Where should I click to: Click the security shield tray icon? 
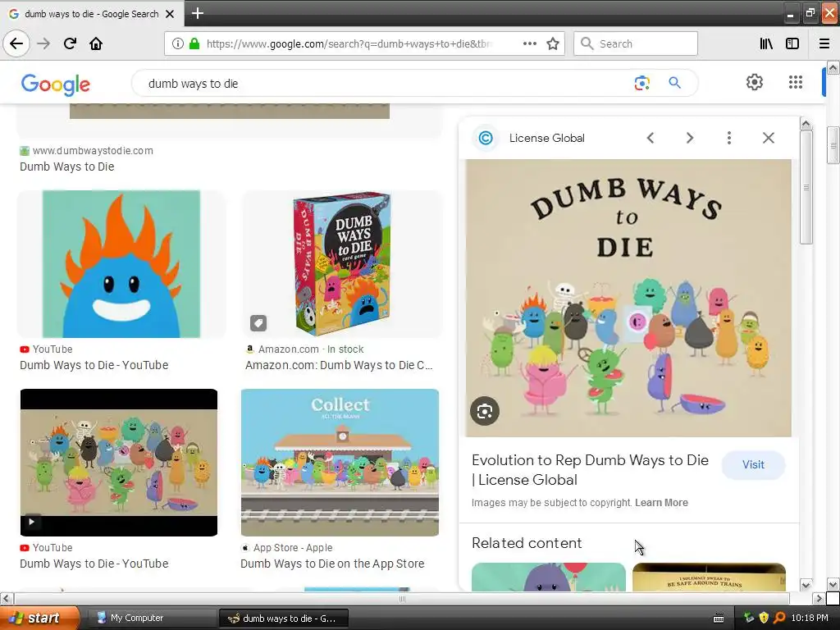(764, 618)
